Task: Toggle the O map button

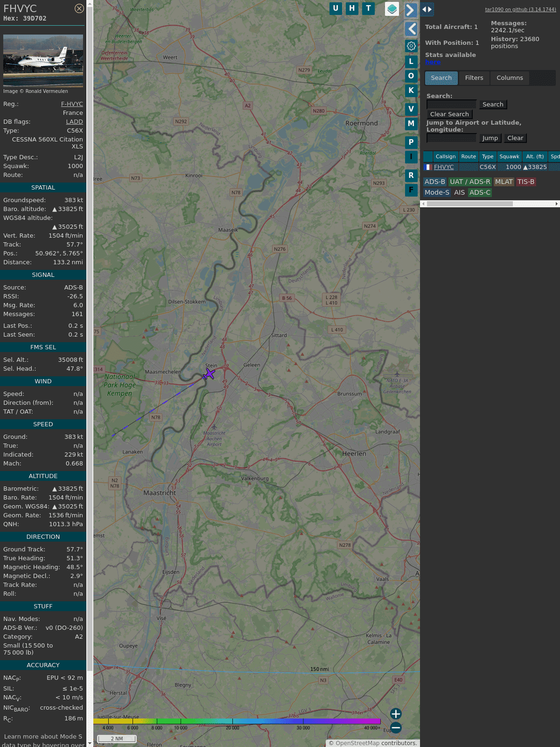Action: point(411,76)
